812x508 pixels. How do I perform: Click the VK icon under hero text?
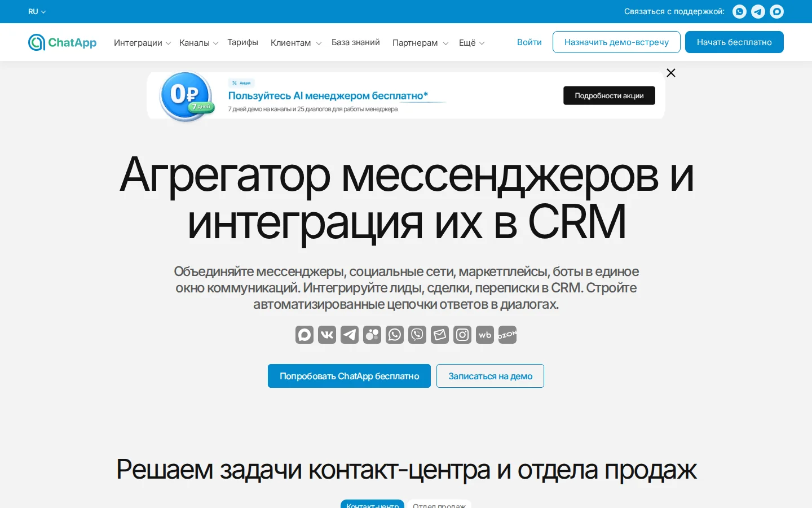tap(327, 335)
